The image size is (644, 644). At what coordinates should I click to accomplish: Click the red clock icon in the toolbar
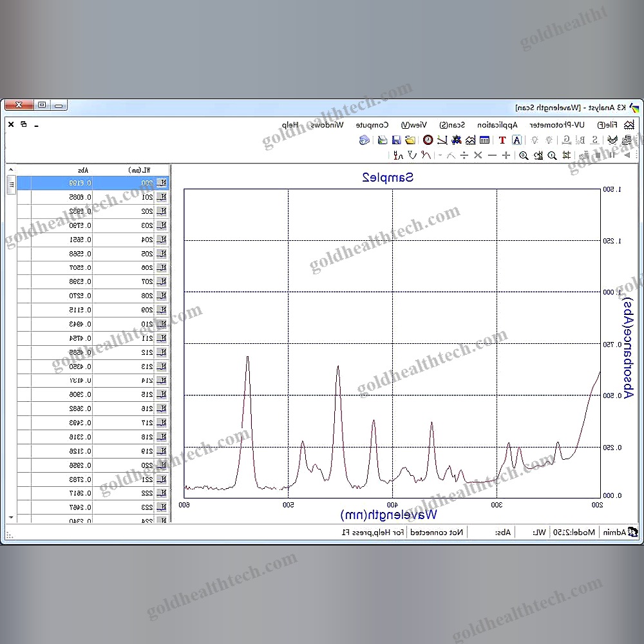pos(428,140)
